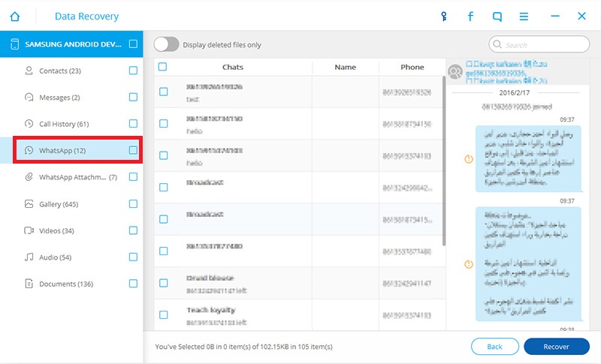This screenshot has height=364, width=601.
Task: Check the Videos (34) checkbox
Action: click(133, 230)
